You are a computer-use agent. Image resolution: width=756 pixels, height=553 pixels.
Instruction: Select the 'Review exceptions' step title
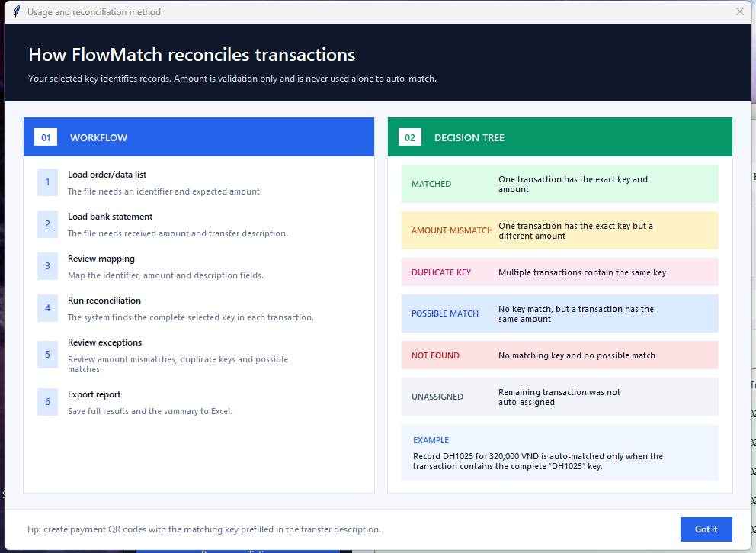[104, 342]
